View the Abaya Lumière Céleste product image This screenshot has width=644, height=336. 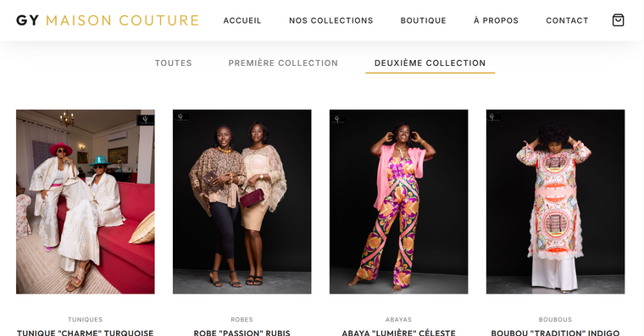399,201
